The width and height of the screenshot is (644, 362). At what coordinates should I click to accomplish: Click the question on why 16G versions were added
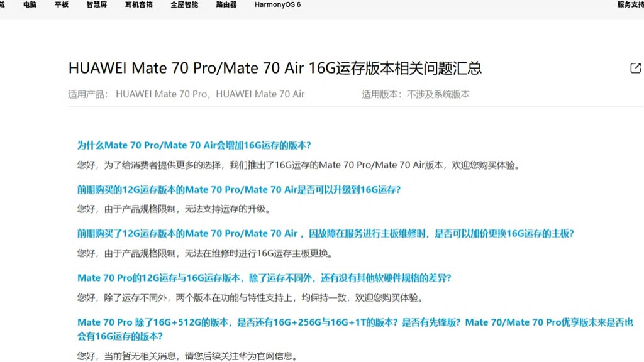194,145
